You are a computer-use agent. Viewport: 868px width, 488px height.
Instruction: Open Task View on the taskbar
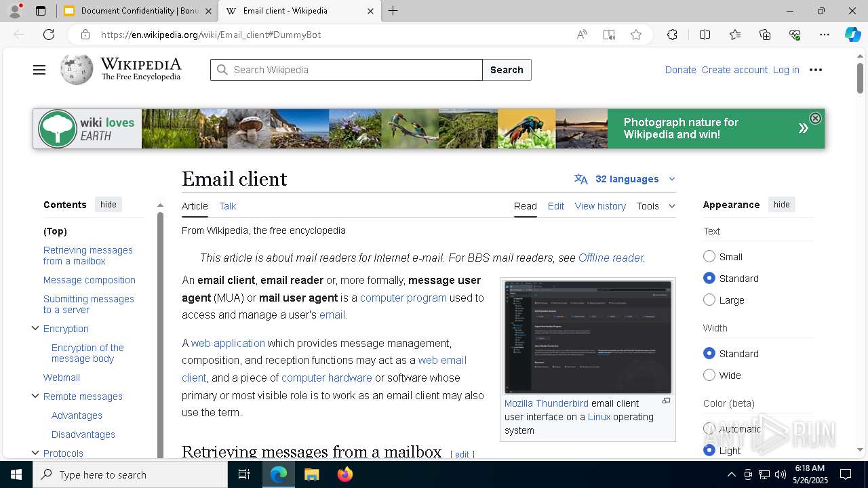[x=244, y=474]
